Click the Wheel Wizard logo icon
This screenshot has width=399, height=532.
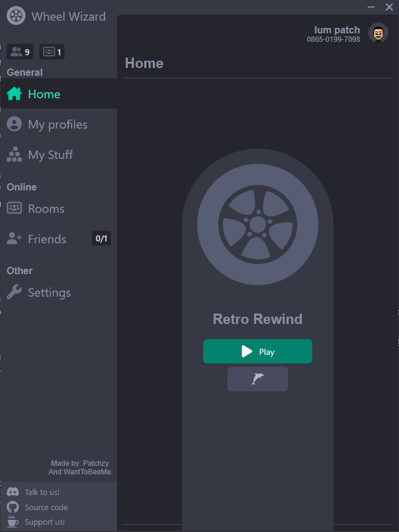coord(16,16)
